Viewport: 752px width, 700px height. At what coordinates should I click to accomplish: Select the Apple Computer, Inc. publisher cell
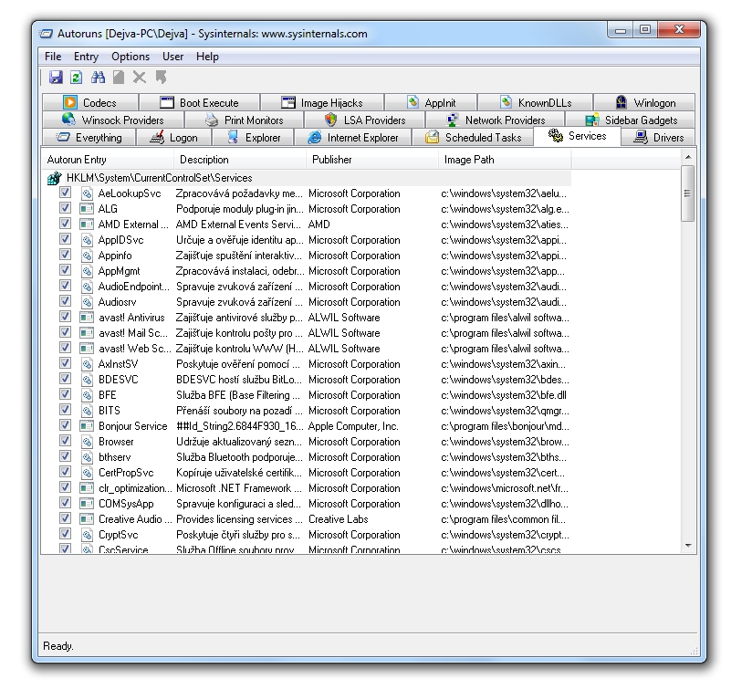click(353, 426)
